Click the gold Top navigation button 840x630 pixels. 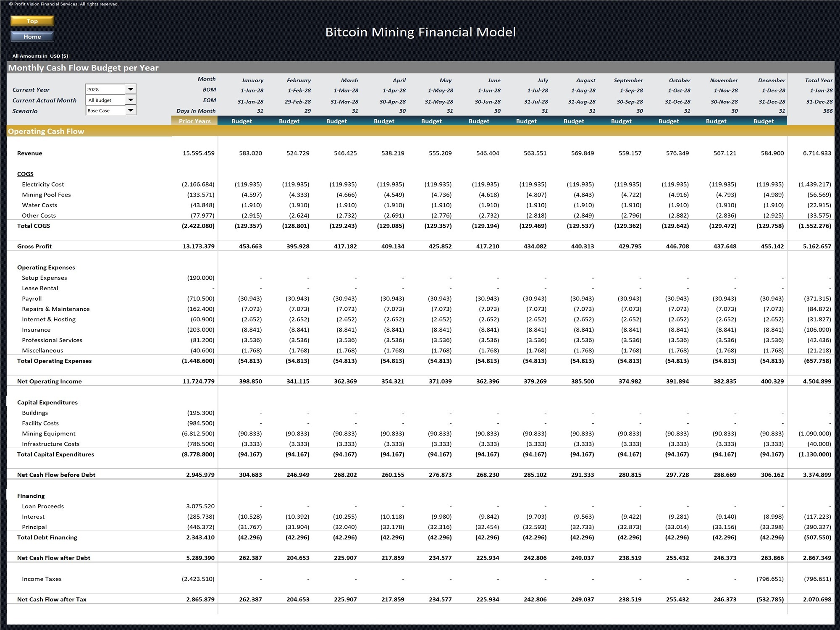[32, 21]
